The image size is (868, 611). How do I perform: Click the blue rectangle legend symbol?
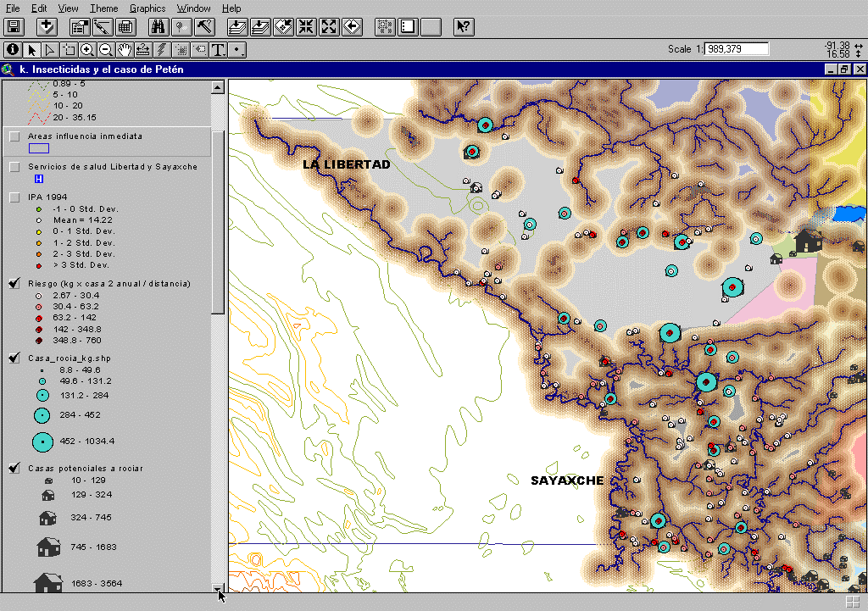pyautogui.click(x=39, y=147)
